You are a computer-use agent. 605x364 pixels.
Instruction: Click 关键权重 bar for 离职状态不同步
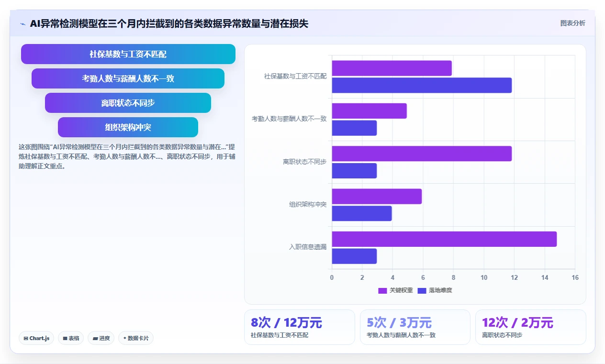pos(422,154)
